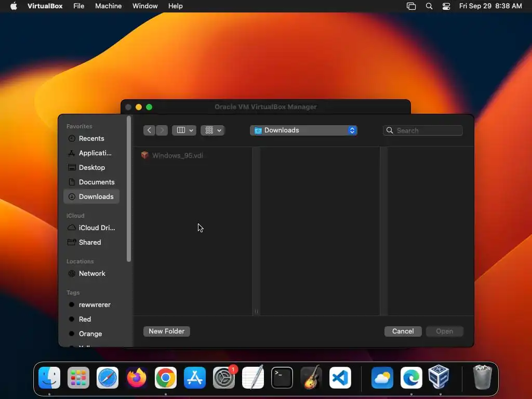
Task: Select Shared in the sidebar
Action: [91, 242]
